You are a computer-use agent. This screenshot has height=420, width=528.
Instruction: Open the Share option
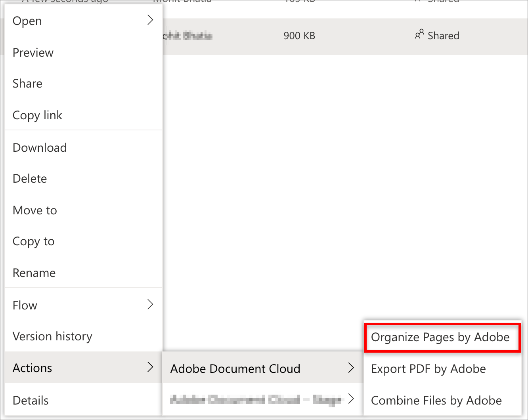pos(27,83)
